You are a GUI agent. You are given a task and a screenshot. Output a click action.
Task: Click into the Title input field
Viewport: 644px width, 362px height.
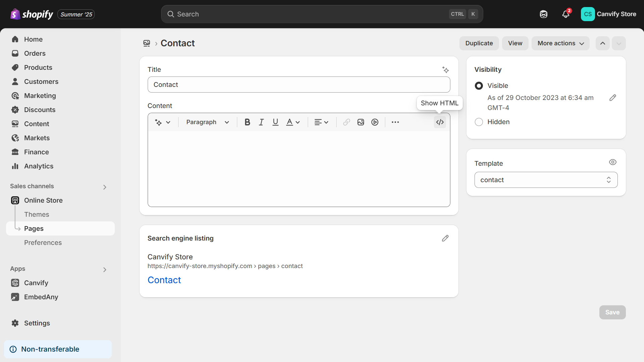point(299,85)
